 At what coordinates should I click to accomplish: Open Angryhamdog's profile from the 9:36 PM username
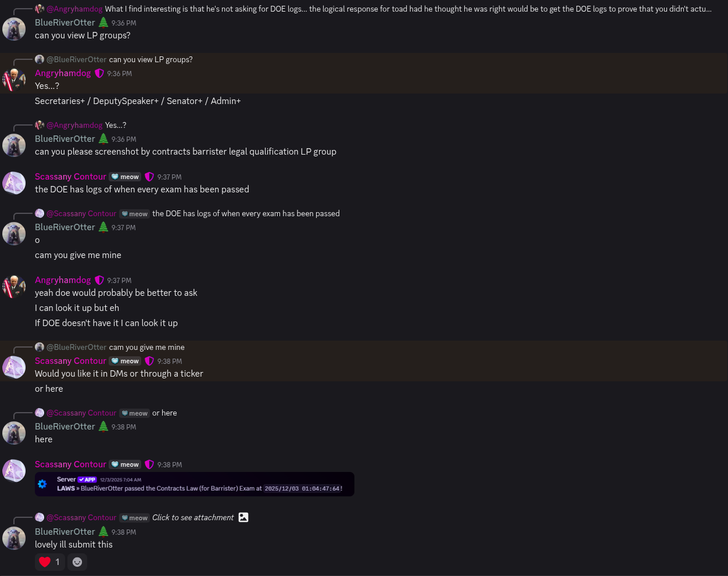[x=63, y=73]
